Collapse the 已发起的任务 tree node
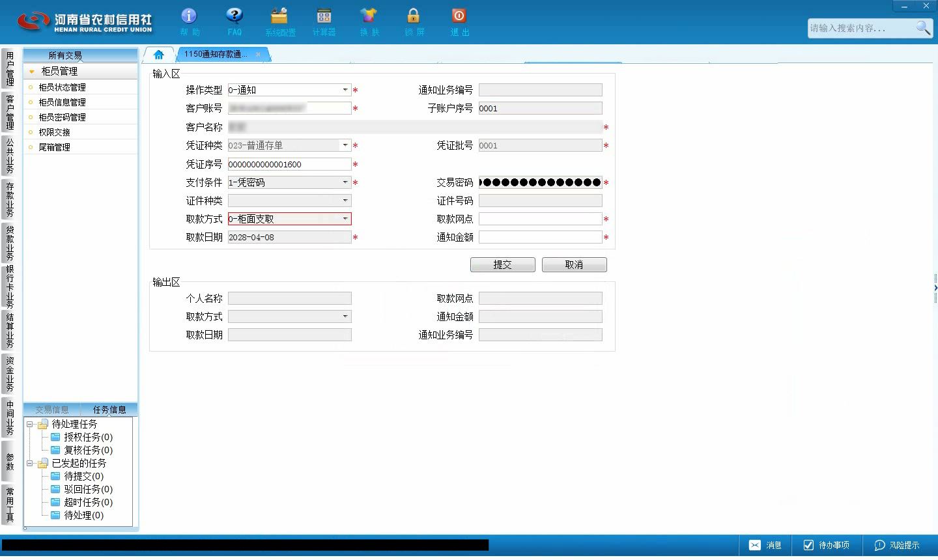Image resolution: width=938 pixels, height=560 pixels. pos(29,464)
